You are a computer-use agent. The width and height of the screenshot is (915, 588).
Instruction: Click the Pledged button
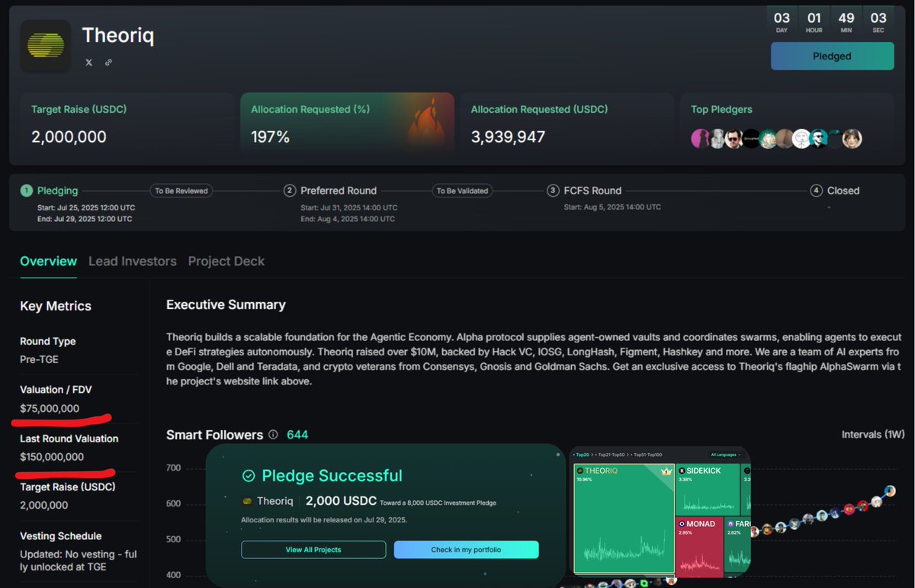pos(832,56)
